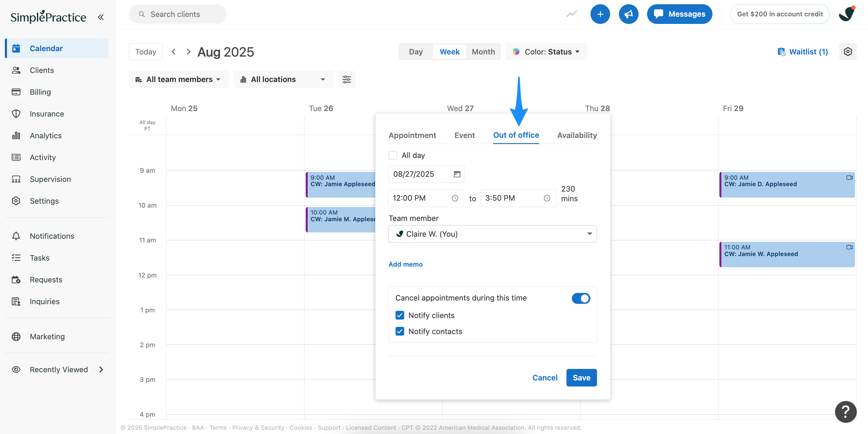Click the end time 3:50 PM field
This screenshot has width=868, height=434.
coord(518,198)
